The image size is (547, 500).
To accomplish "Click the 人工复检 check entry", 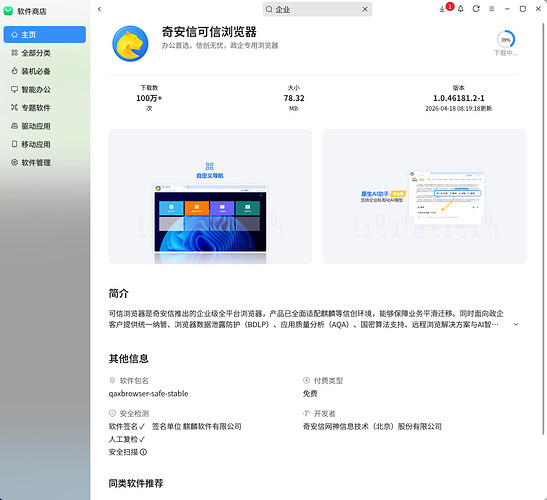I will point(127,439).
